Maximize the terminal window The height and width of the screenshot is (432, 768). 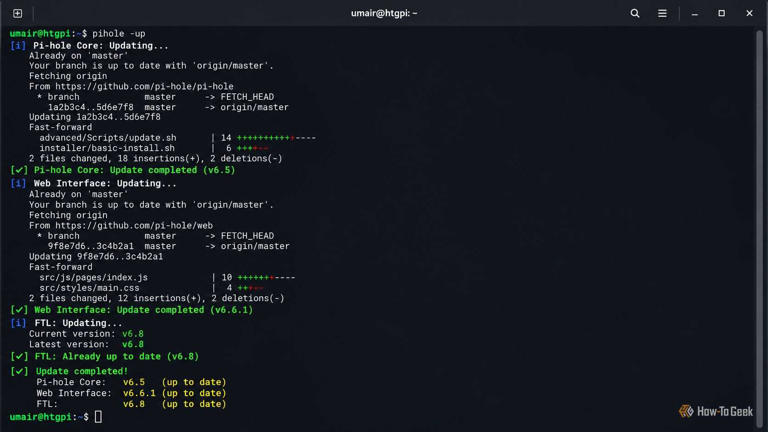pos(721,13)
